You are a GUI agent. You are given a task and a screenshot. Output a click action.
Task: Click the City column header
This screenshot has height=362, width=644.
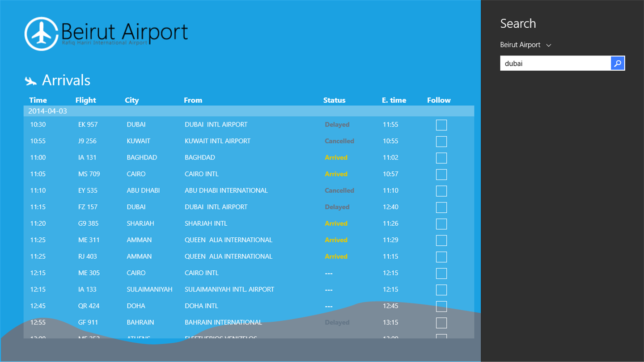131,100
